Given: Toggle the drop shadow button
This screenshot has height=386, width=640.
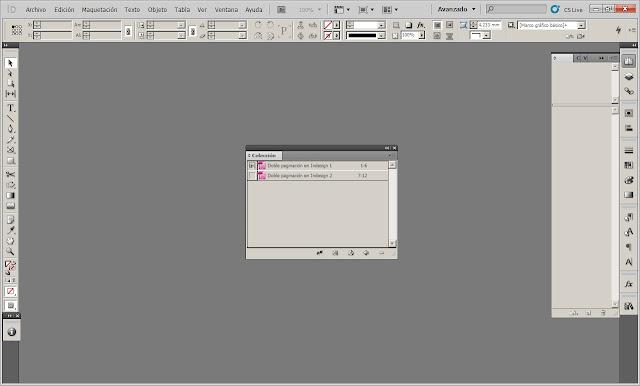Looking at the screenshot, I should pos(409,25).
